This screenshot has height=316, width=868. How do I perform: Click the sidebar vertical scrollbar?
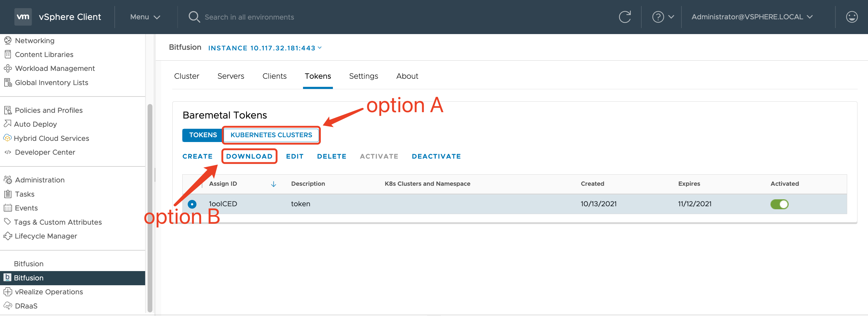[x=150, y=208]
